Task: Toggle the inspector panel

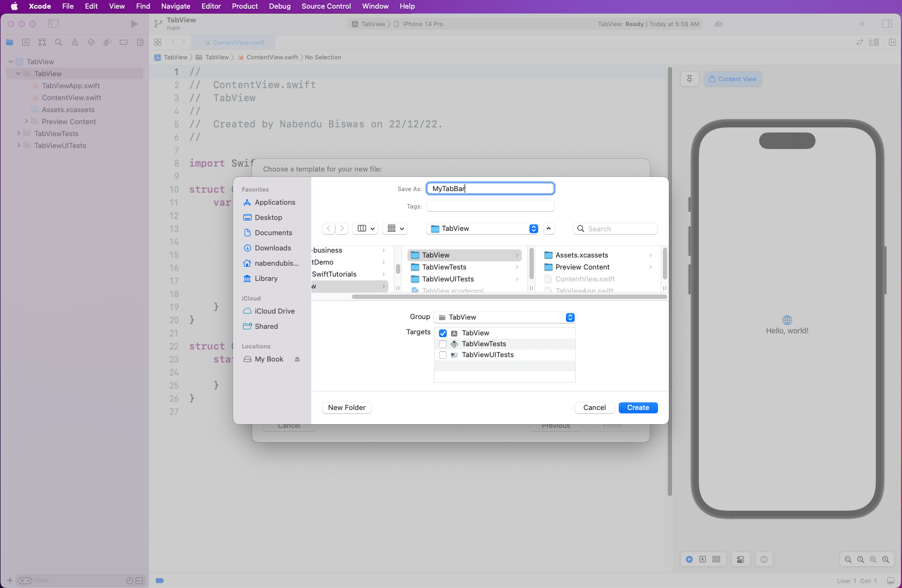Action: click(x=887, y=24)
